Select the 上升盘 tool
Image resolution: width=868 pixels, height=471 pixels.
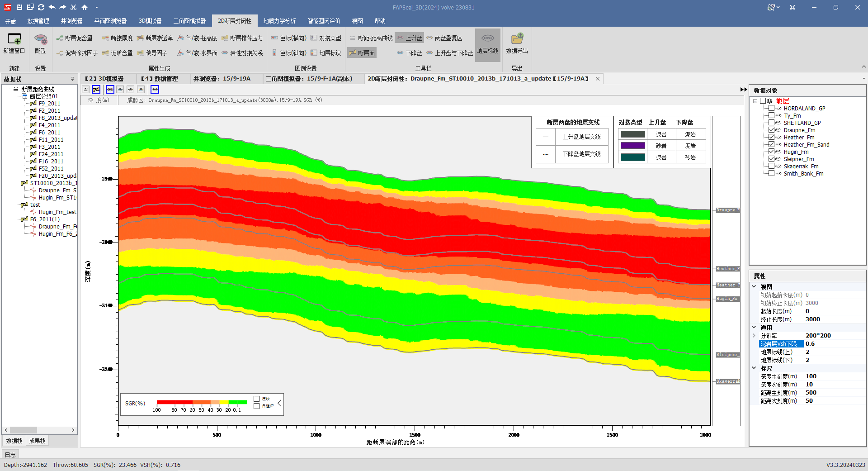(410, 38)
